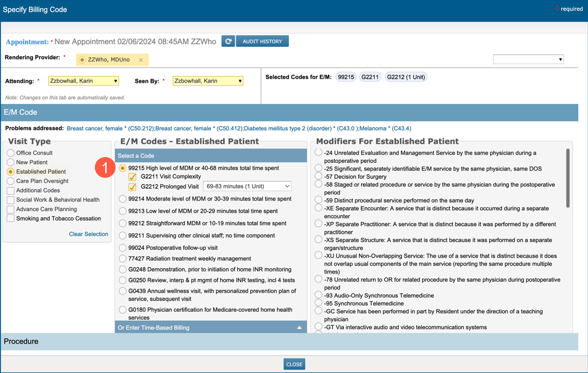Collapse the time-based billing arrow
588x373 pixels.
click(299, 328)
